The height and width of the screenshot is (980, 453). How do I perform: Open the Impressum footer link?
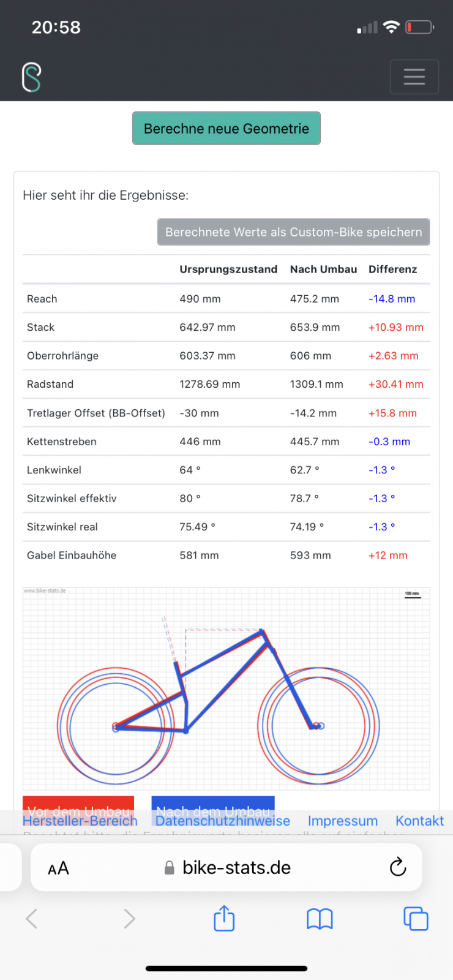(342, 821)
